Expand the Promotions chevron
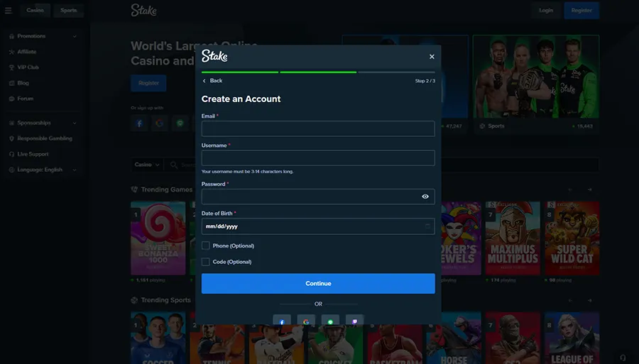639x364 pixels. pos(75,36)
